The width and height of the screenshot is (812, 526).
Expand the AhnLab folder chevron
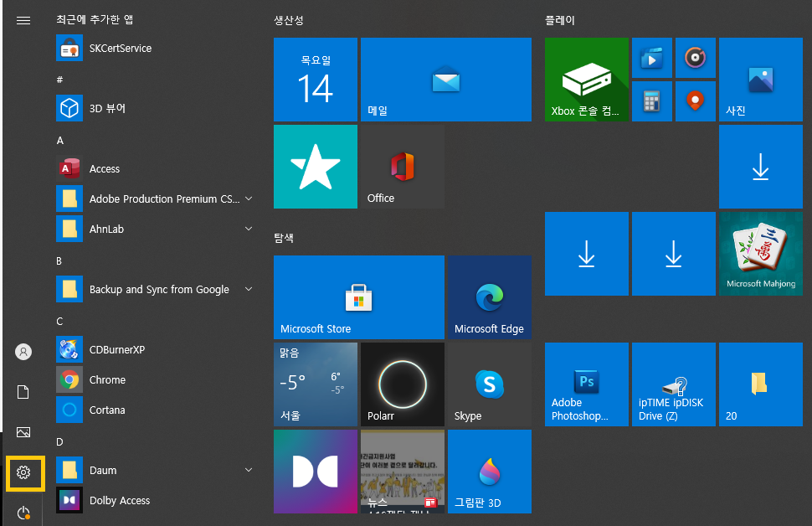249,229
